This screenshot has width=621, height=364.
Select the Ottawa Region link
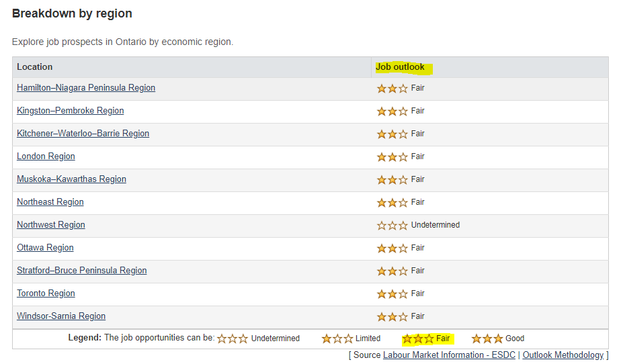[x=45, y=248]
